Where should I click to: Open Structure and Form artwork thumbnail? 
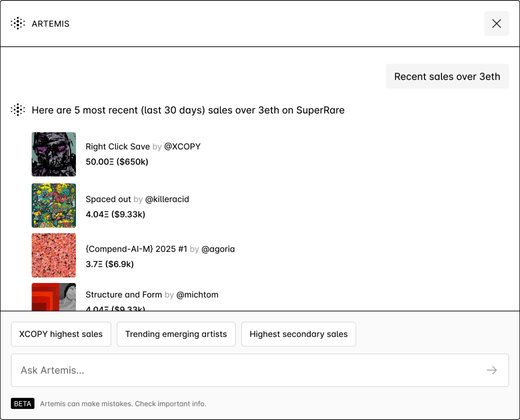(x=54, y=297)
